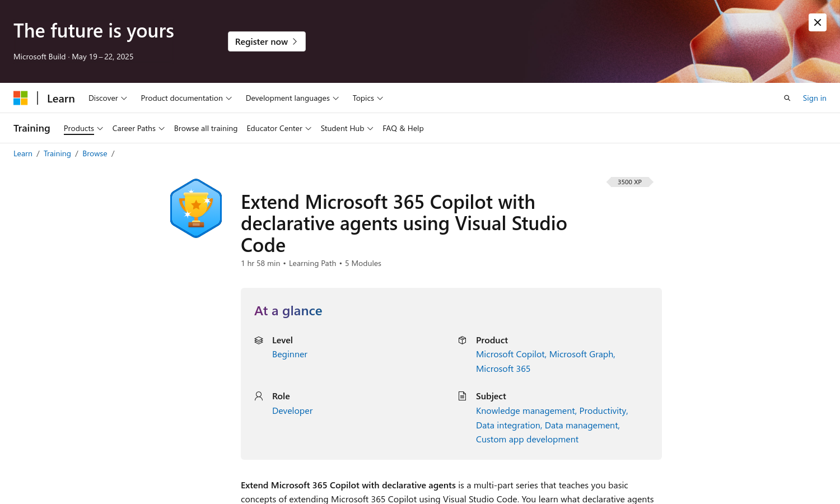Follow the Microsoft Copilot product link
This screenshot has width=840, height=504.
(509, 354)
